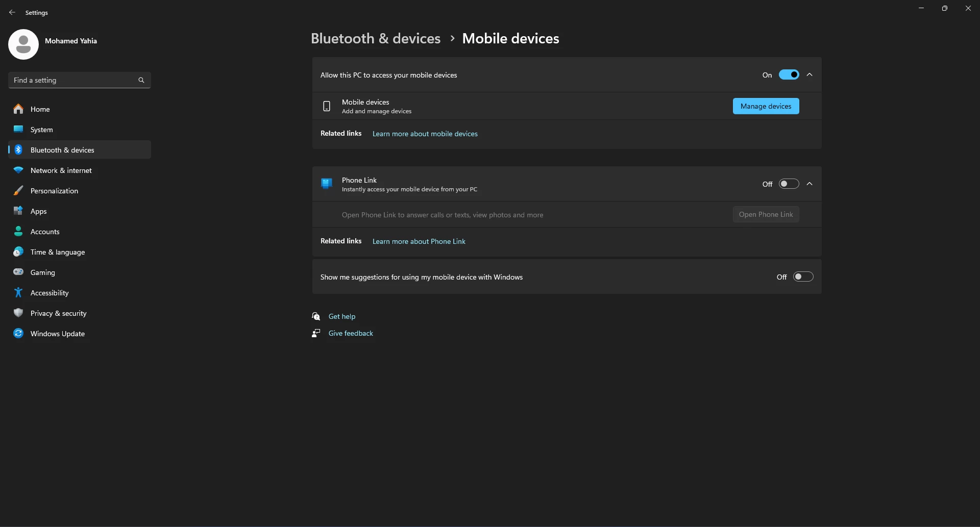Click the Personalization paintbrush icon

[18, 190]
